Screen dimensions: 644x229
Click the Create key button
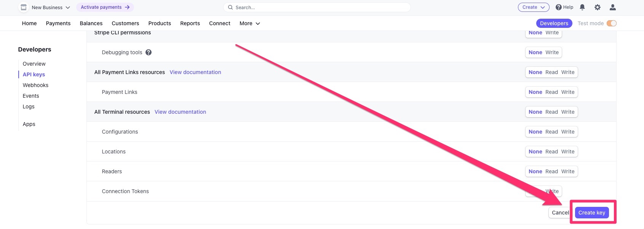[592, 213]
